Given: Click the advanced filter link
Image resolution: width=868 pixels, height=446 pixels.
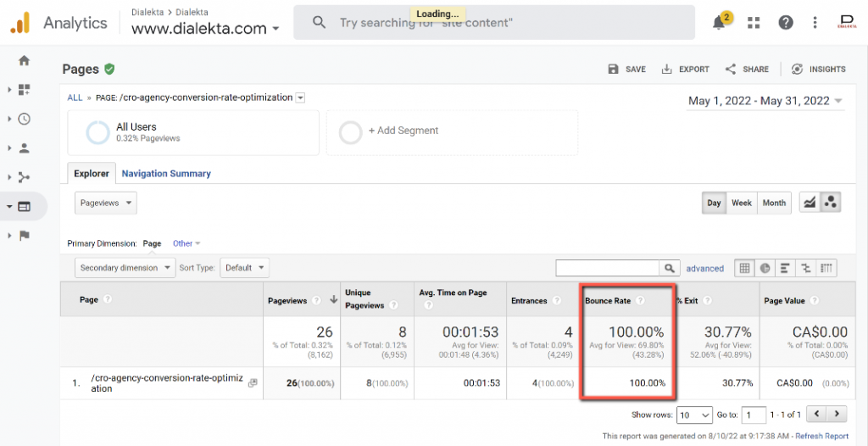Looking at the screenshot, I should (x=704, y=268).
